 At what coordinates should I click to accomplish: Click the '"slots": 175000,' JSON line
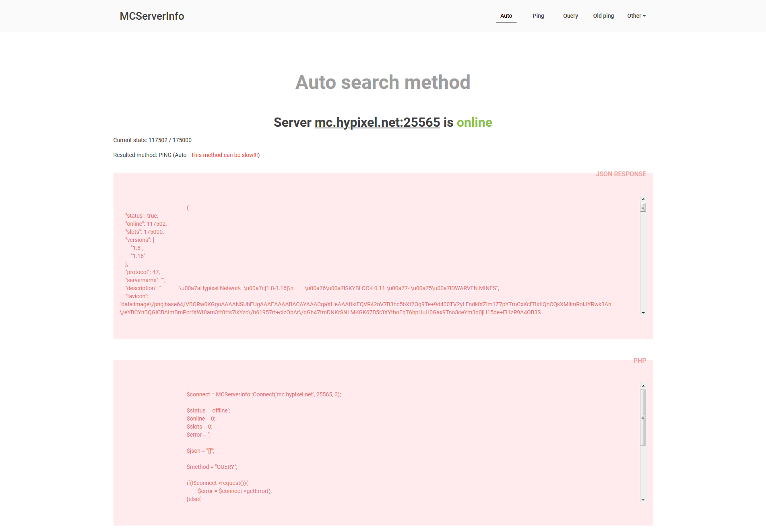(145, 232)
